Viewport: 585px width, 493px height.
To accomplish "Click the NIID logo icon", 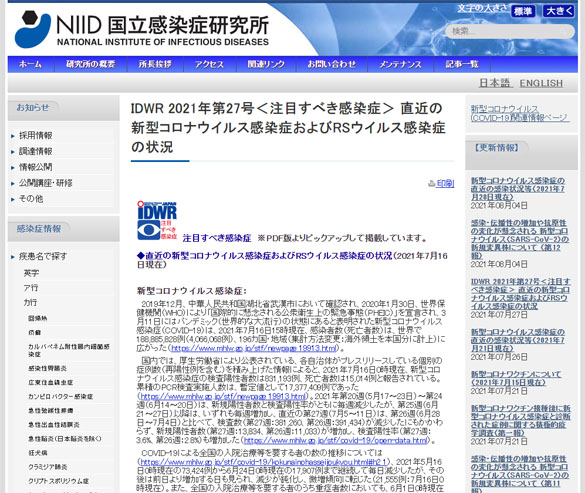I will coord(32,29).
